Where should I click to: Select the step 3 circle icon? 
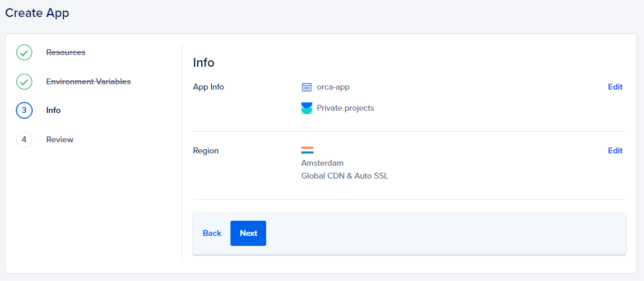pos(24,111)
